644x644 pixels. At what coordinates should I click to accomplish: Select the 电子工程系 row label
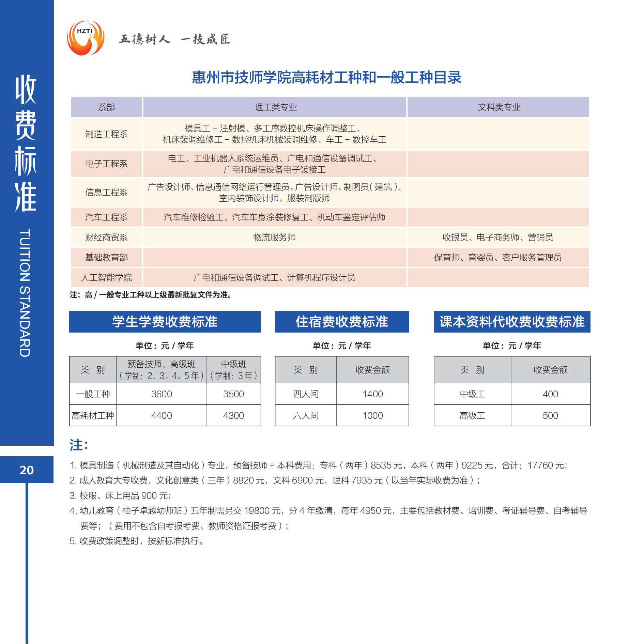point(106,164)
